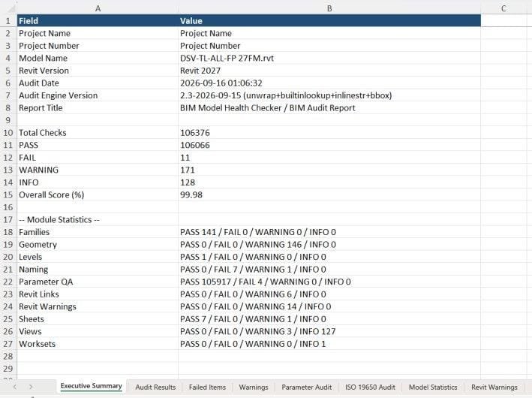This screenshot has width=532, height=398.
Task: Click the 'Worksets' module cell
Action: click(x=98, y=344)
